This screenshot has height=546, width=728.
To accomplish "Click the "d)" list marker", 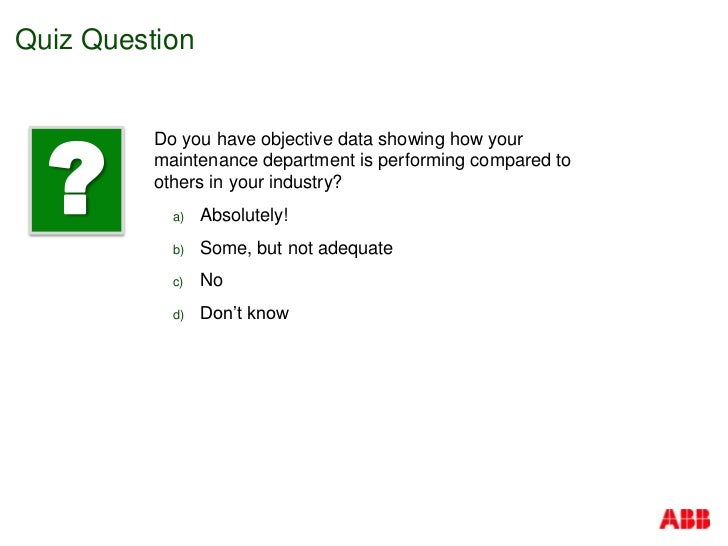I will (178, 315).
